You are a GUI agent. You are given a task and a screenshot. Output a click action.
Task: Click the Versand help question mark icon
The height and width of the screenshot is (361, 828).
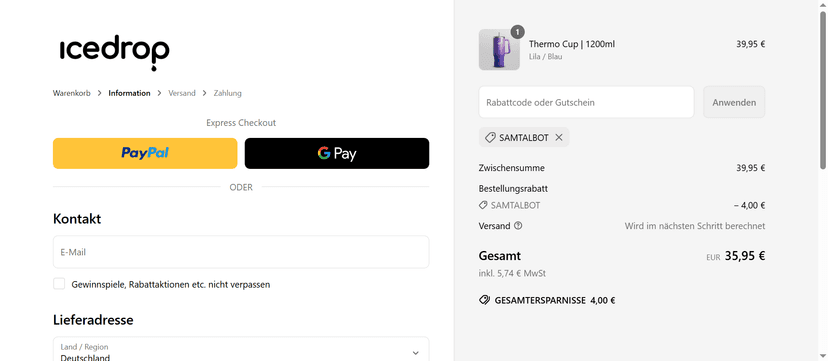coord(518,226)
